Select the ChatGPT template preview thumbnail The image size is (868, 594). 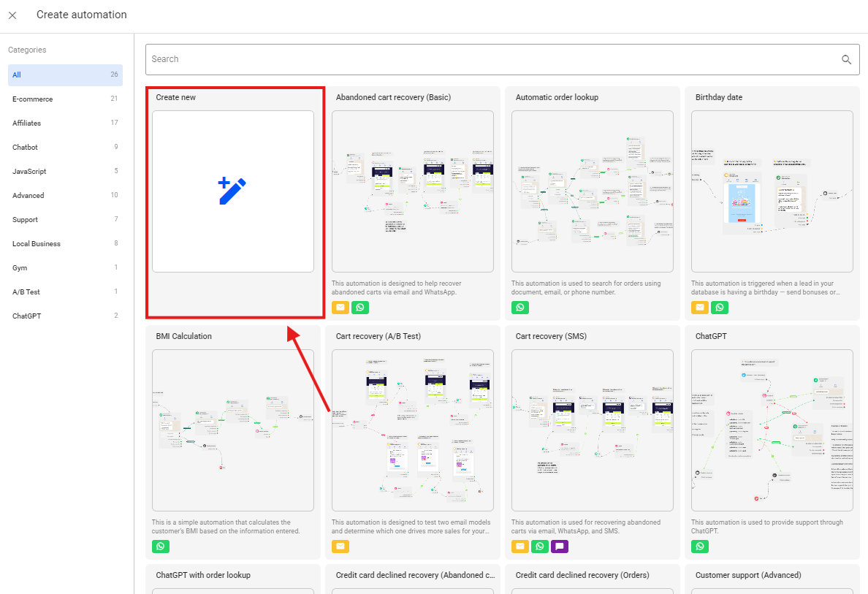coord(772,430)
